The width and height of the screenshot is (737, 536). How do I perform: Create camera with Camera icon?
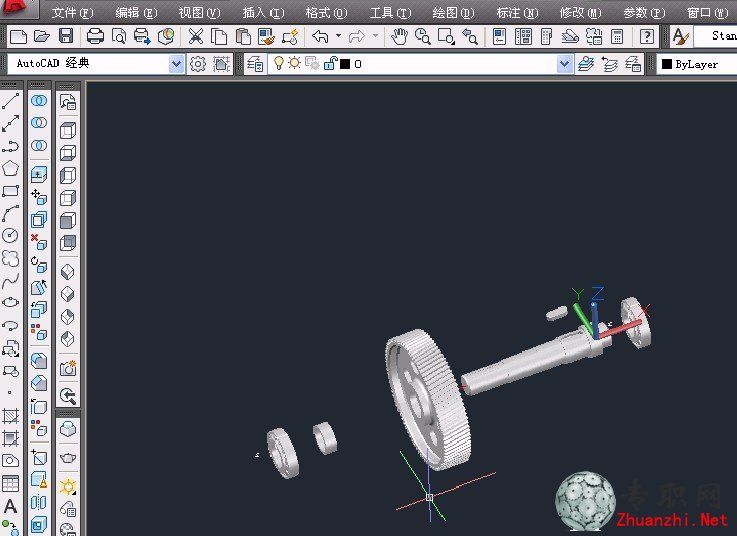click(x=68, y=369)
